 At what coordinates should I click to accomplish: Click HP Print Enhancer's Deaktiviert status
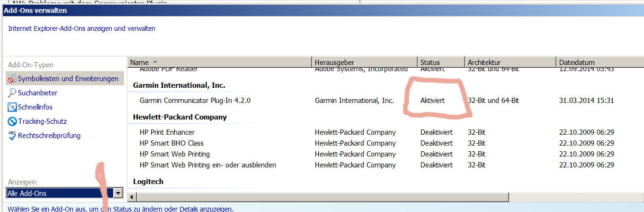(x=437, y=132)
